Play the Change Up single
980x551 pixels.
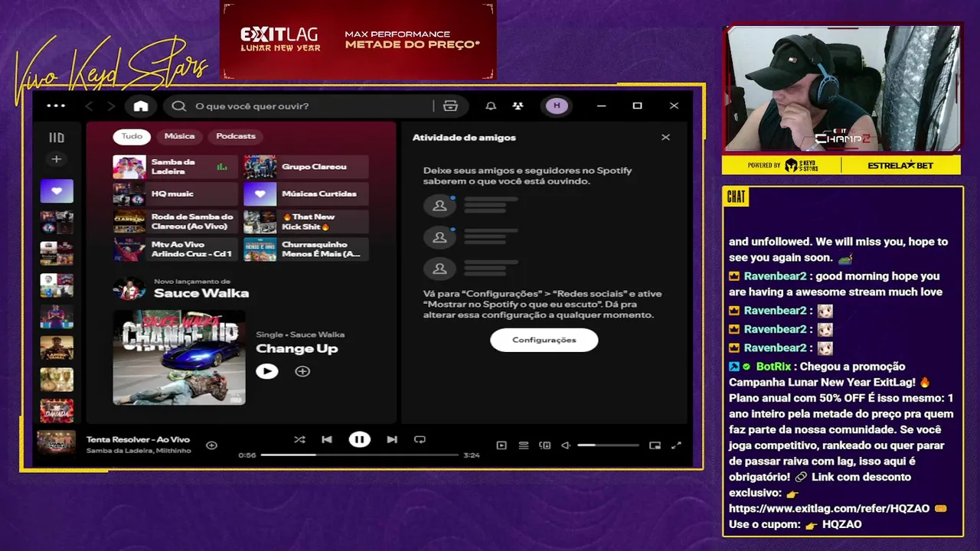pyautogui.click(x=266, y=371)
